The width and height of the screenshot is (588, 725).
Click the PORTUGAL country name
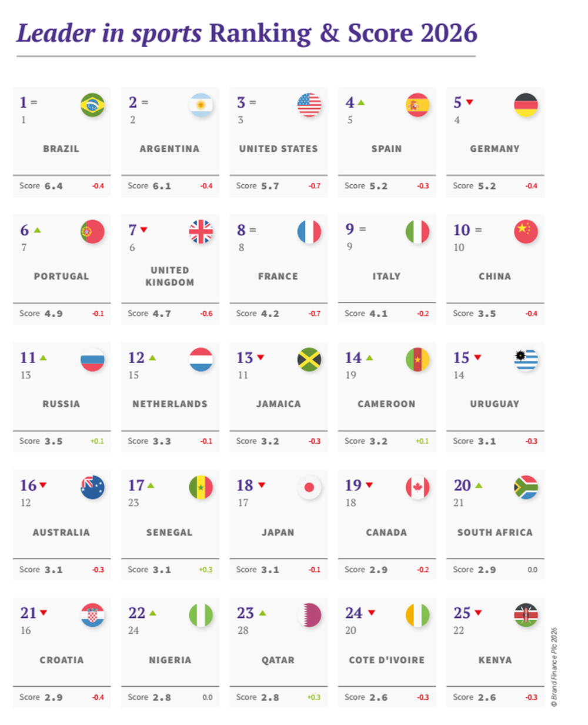pos(61,276)
